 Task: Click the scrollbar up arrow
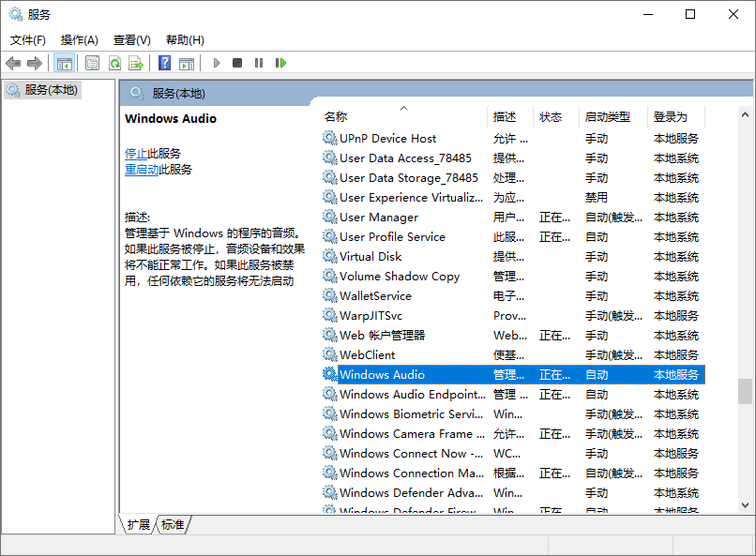[x=745, y=114]
